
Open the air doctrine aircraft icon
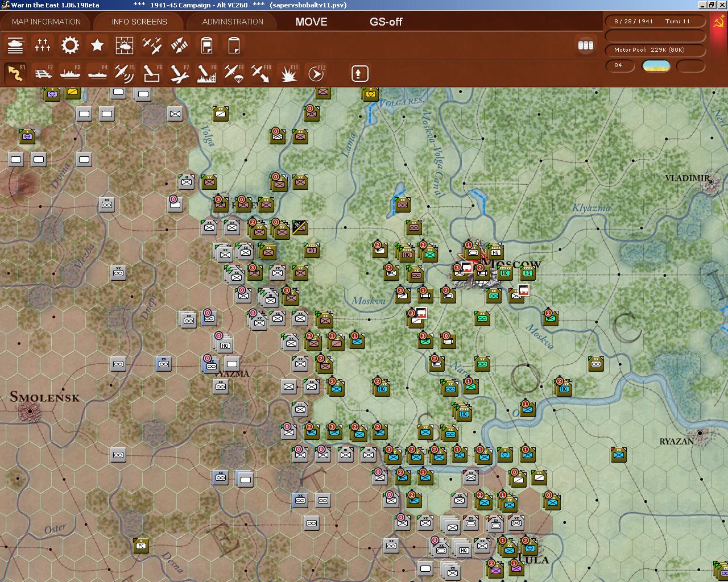152,45
